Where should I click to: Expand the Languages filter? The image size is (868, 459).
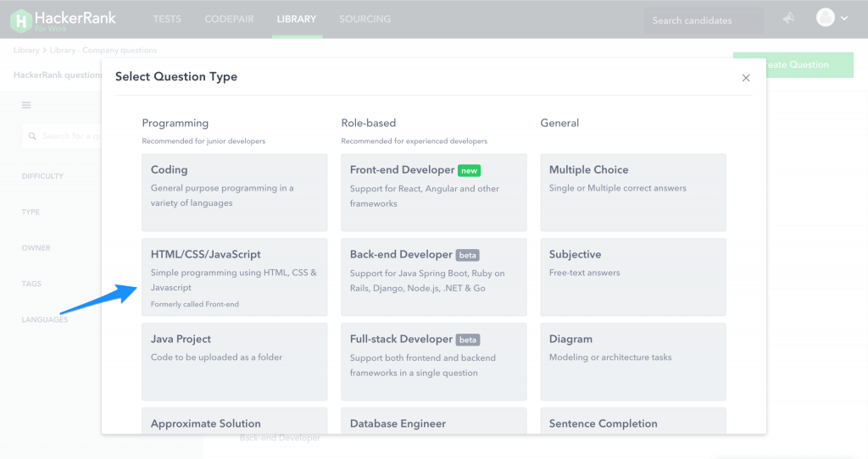[x=45, y=319]
